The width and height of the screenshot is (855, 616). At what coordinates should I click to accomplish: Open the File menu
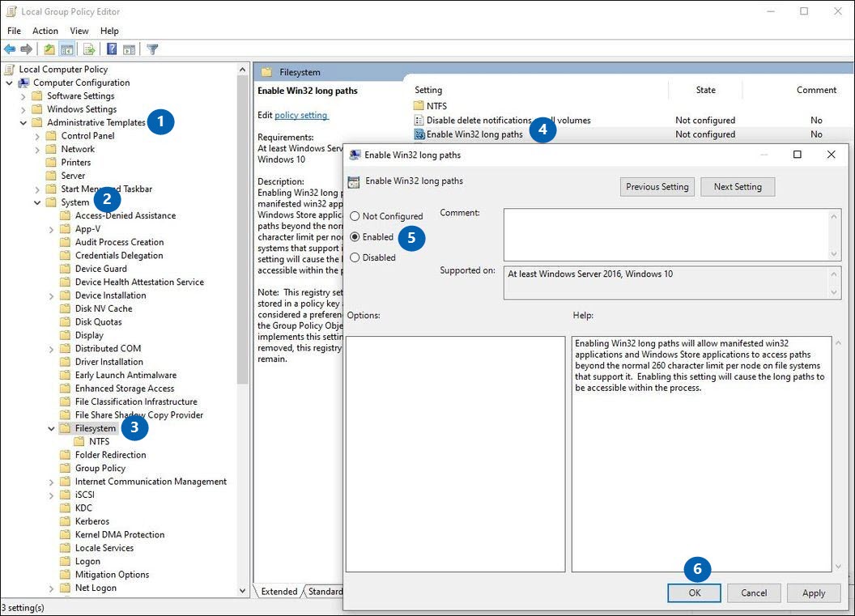click(15, 31)
